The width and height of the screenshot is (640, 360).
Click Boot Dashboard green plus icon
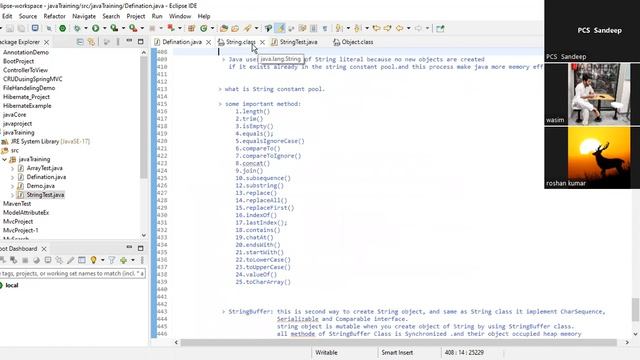tap(124, 260)
